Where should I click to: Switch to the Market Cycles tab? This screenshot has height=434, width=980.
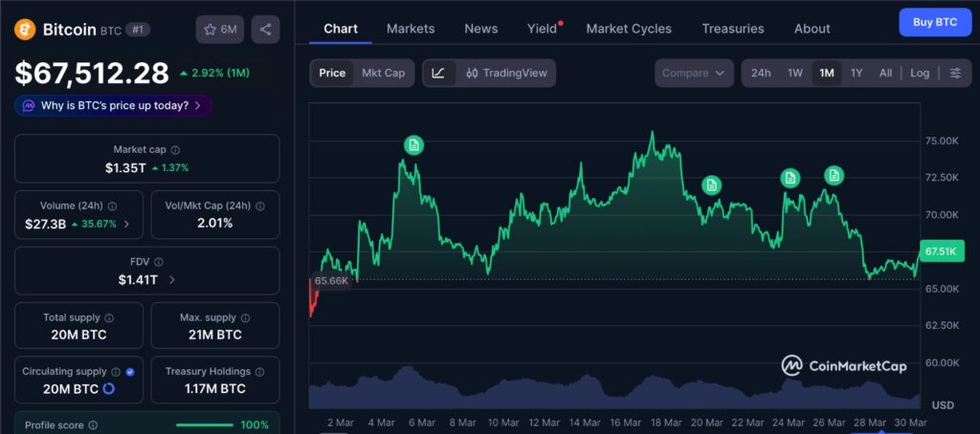[629, 29]
